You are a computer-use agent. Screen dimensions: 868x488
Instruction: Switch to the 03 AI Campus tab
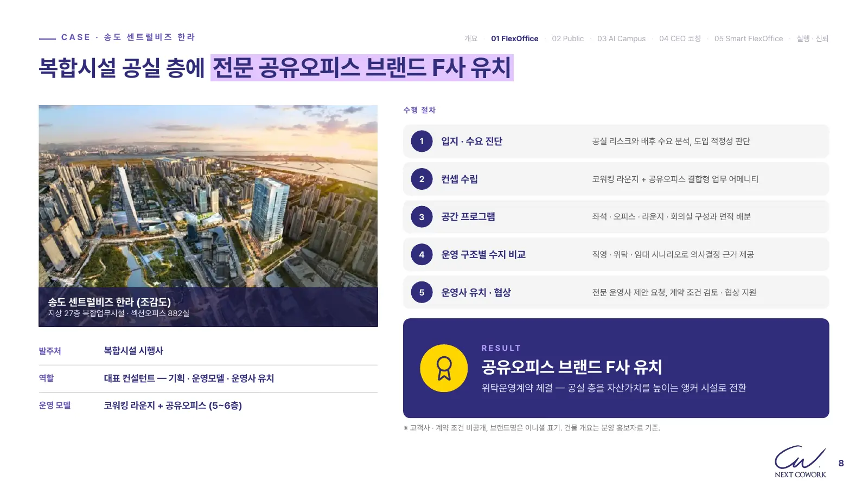(622, 38)
